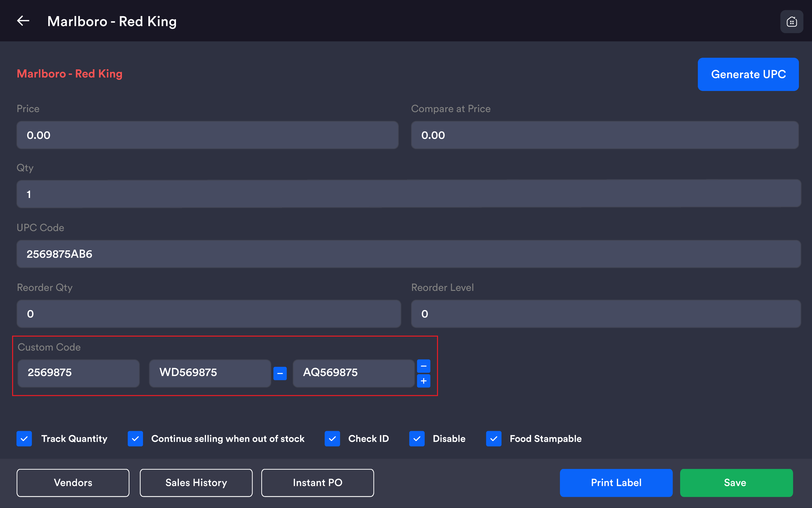Open the store icon in top right

tap(792, 22)
